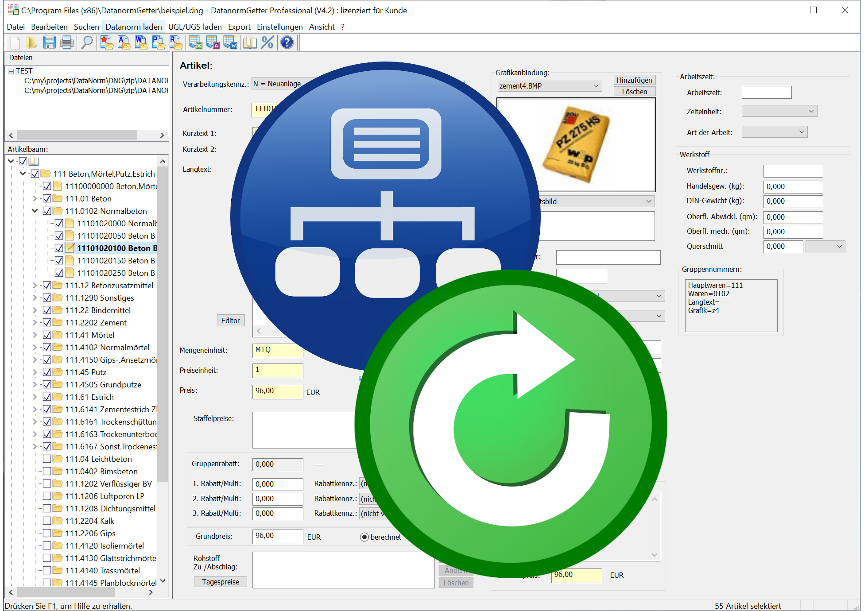
Task: Click the folder icon of 111.61 Estrich
Action: pyautogui.click(x=58, y=397)
